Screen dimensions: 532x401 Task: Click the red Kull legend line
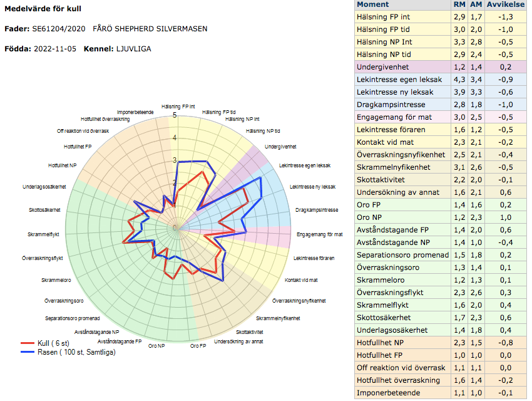(28, 343)
